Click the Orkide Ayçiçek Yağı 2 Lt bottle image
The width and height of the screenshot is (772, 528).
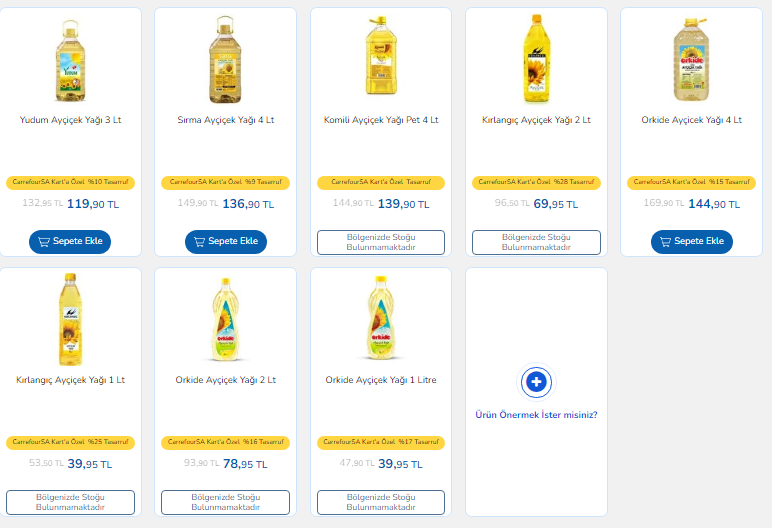tap(226, 318)
